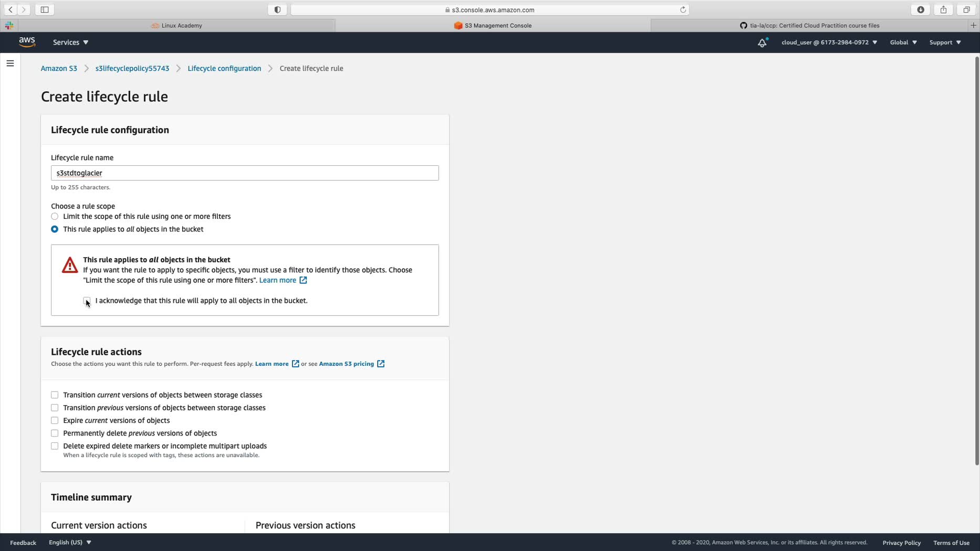Screen dimensions: 980x551
Task: Tick the acknowledge rule applies to all objects checkbox
Action: (x=87, y=301)
